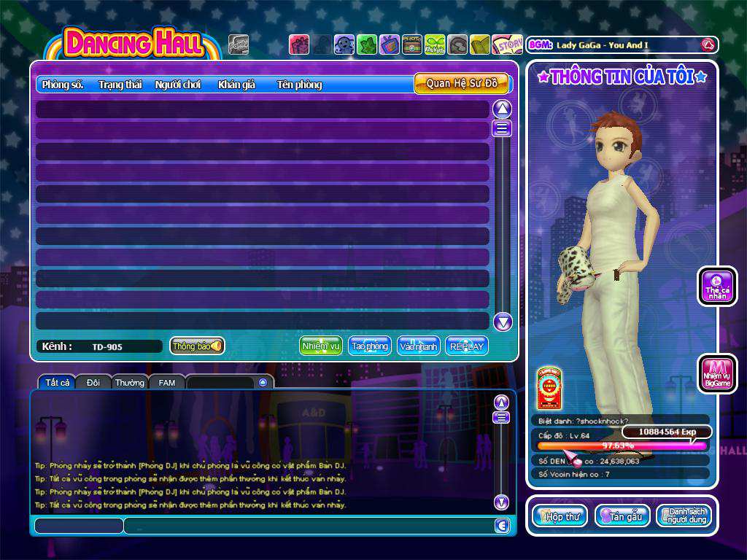This screenshot has height=560, width=747.
Task: Click the Số Vcoin hiện có text
Action: [574, 474]
